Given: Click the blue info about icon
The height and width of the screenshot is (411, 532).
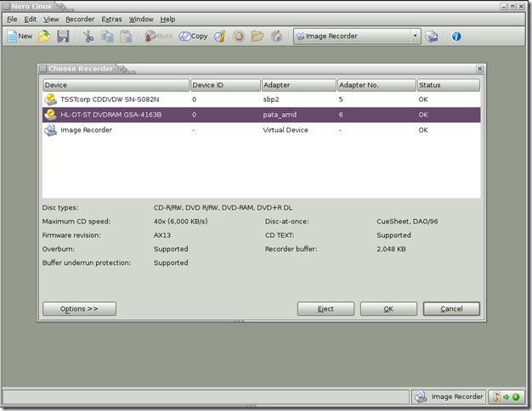Looking at the screenshot, I should tap(456, 36).
